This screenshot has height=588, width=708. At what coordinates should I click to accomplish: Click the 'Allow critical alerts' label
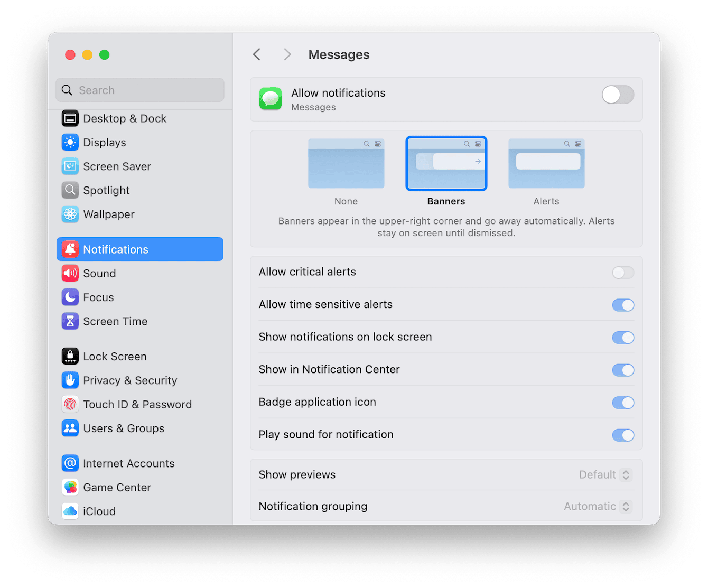(308, 272)
